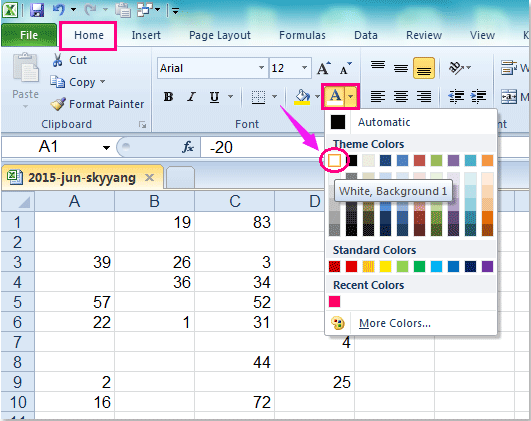Toggle Bold formatting
531x421 pixels.
[x=168, y=97]
